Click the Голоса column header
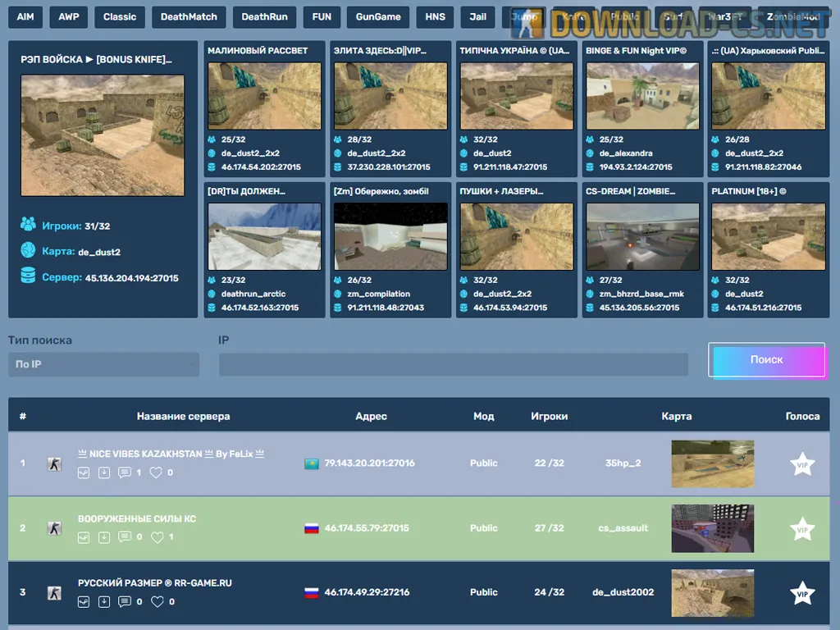Screen dimensions: 840x630 [x=802, y=416]
